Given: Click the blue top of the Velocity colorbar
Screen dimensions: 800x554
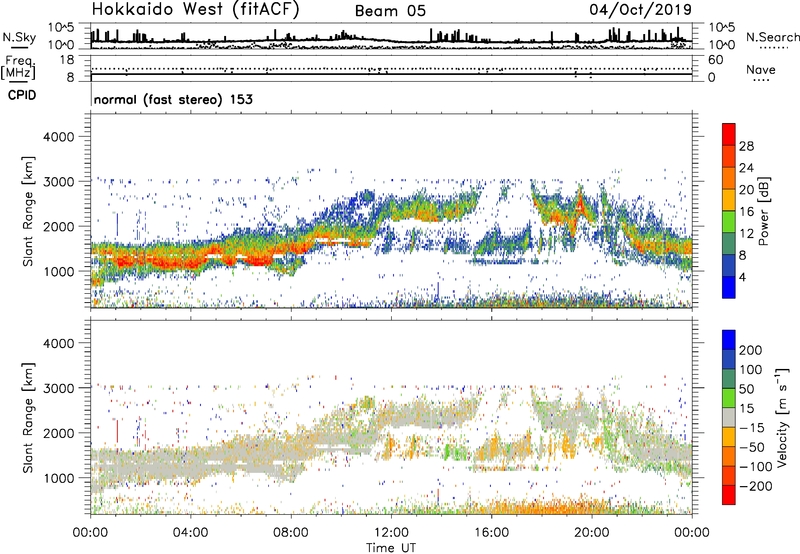Looking at the screenshot, I should pyautogui.click(x=729, y=340).
